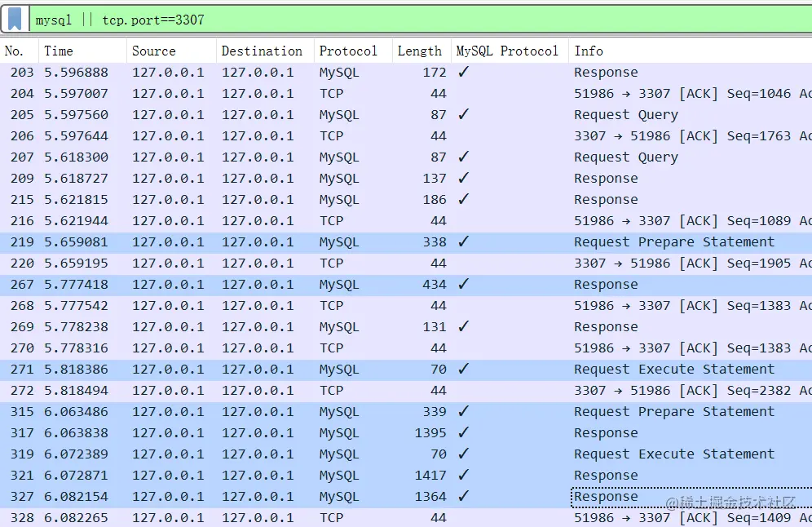Select packet 220 TCP ACK row

[406, 263]
